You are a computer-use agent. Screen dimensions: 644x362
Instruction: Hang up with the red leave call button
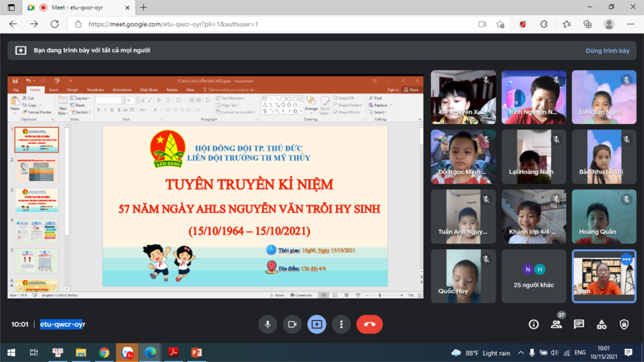pyautogui.click(x=370, y=324)
